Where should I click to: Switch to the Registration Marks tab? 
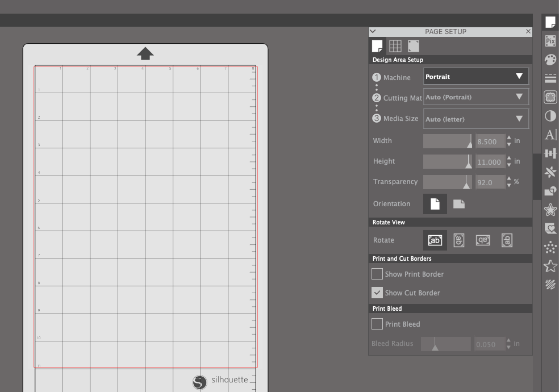click(413, 46)
